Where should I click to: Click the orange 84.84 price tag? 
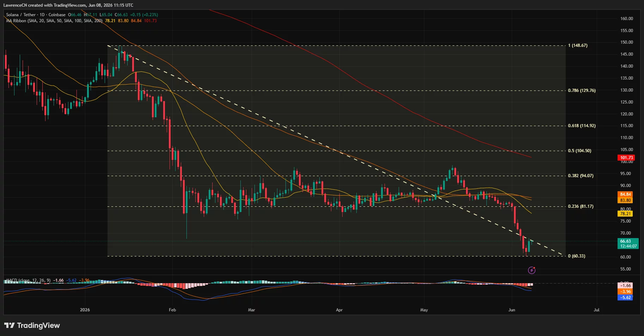[x=625, y=194]
